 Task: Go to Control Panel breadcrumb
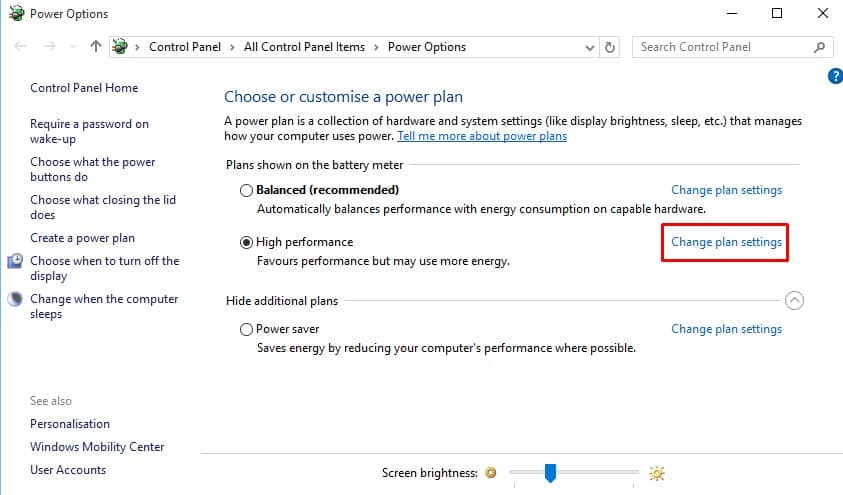click(185, 47)
